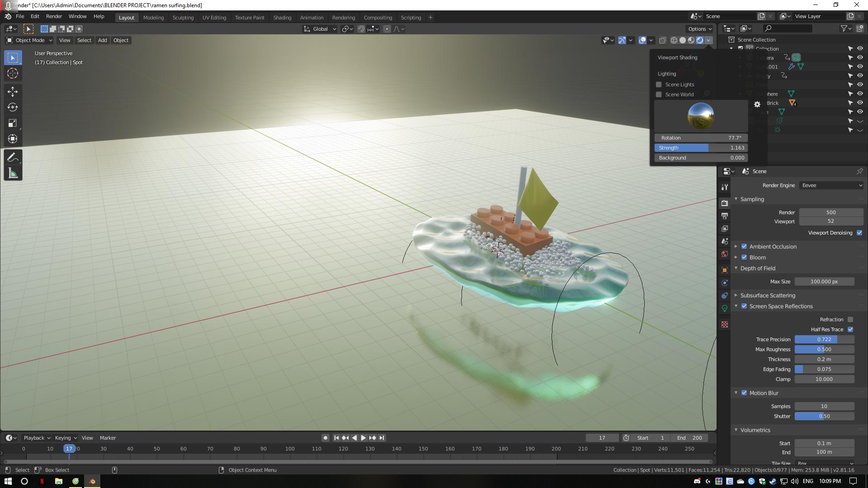Open the World properties tab
The image size is (868, 488).
coord(725,254)
